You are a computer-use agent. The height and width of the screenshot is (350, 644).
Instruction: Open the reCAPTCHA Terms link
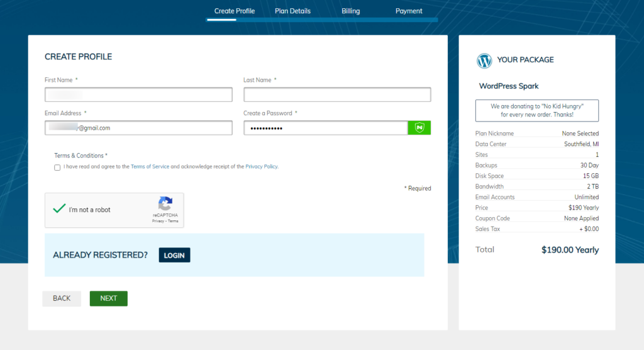tap(173, 222)
